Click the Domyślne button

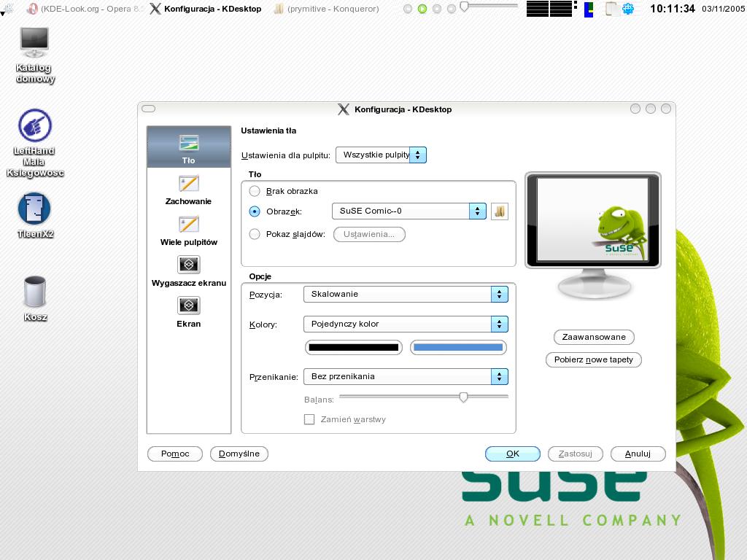239,454
